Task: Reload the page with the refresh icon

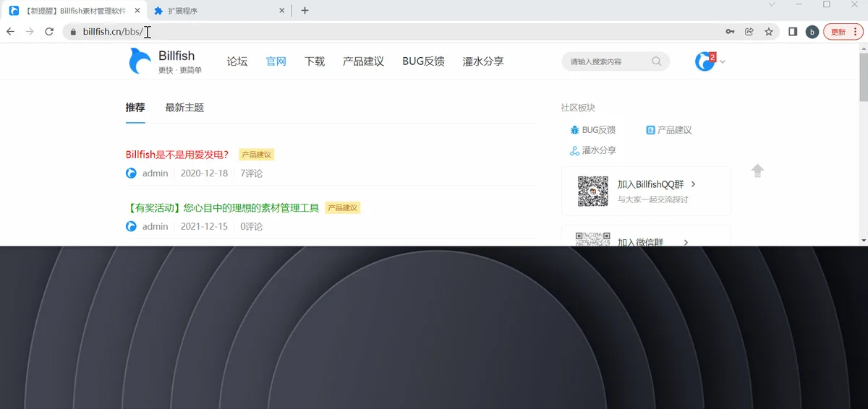Action: point(49,32)
